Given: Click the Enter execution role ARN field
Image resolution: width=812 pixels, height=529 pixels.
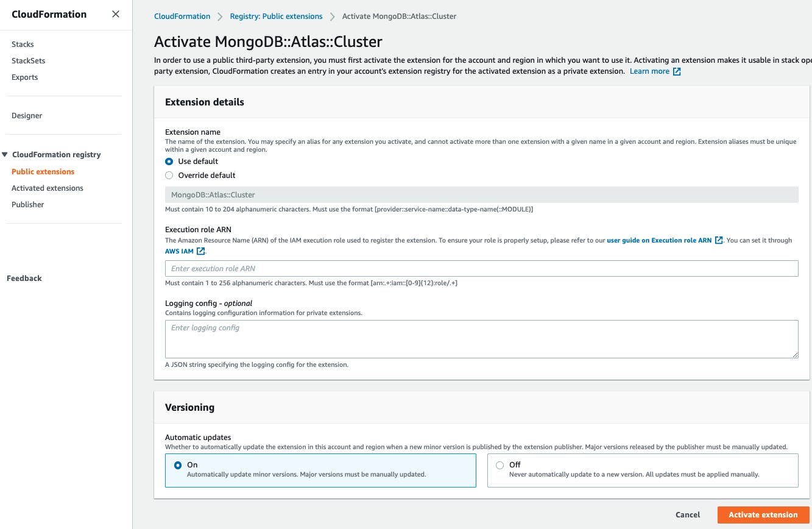Looking at the screenshot, I should (x=481, y=268).
